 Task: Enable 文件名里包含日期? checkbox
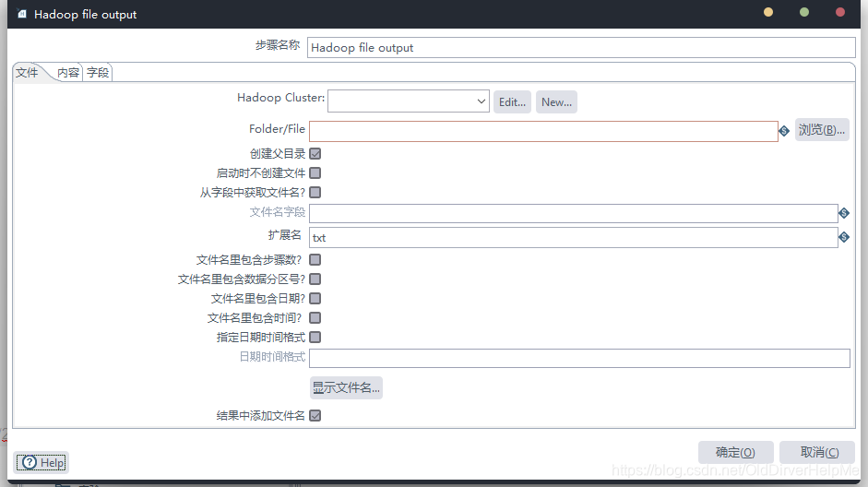315,298
